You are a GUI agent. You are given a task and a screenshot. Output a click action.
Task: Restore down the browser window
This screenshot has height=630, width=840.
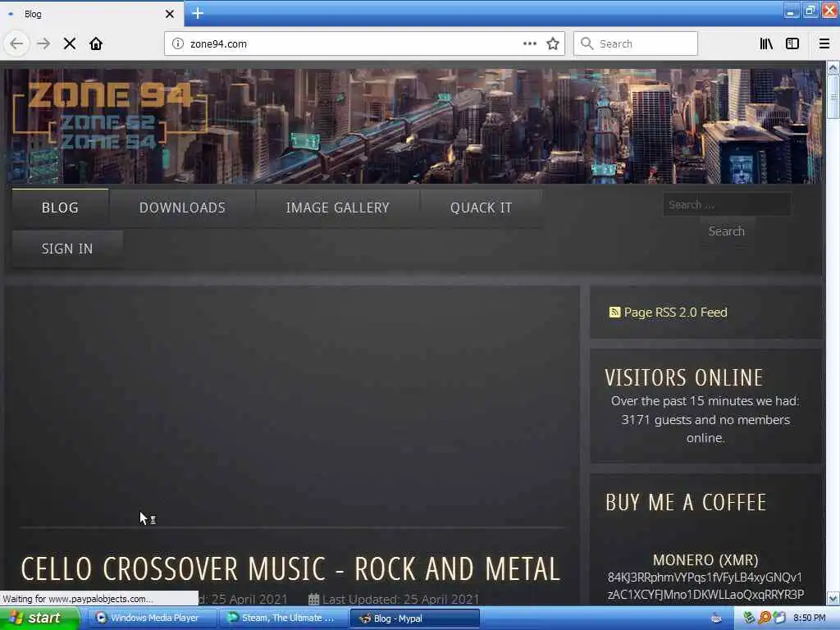[x=810, y=11]
